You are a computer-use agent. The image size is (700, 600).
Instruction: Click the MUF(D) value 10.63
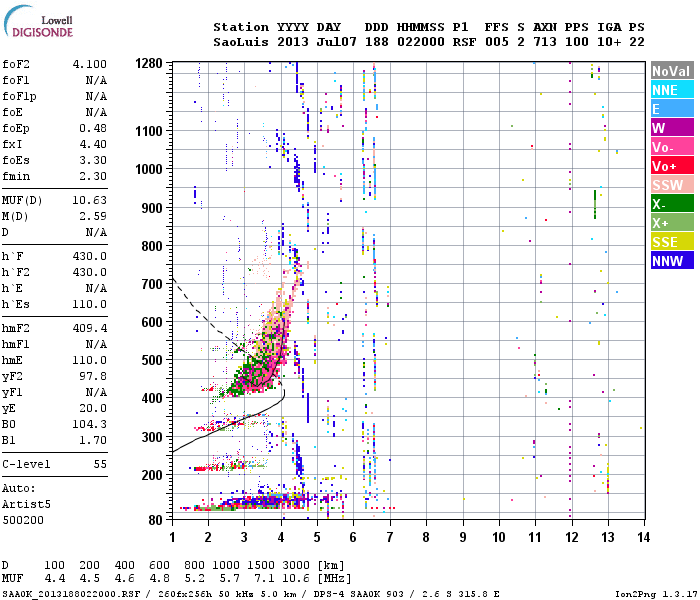[x=90, y=200]
